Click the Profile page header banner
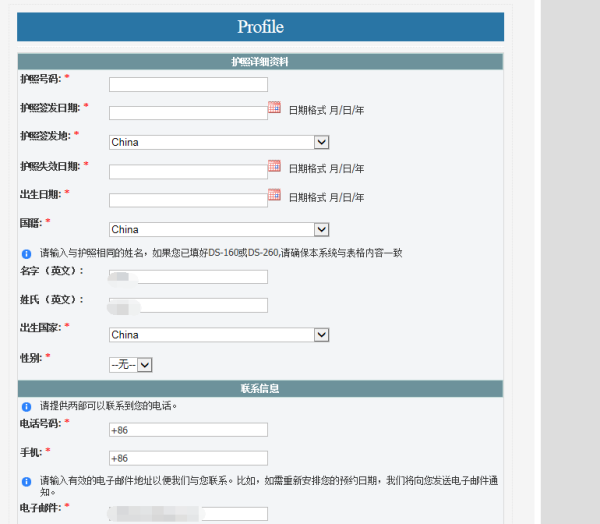Screen dimensions: 600x524 260,27
